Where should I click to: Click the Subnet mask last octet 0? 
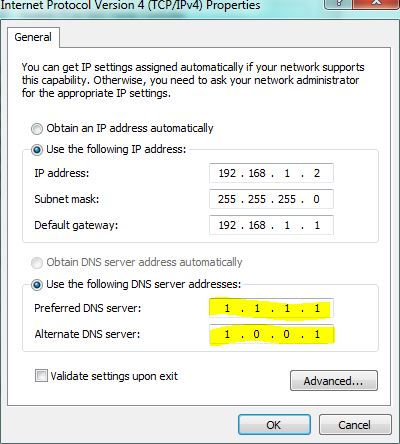[316, 199]
